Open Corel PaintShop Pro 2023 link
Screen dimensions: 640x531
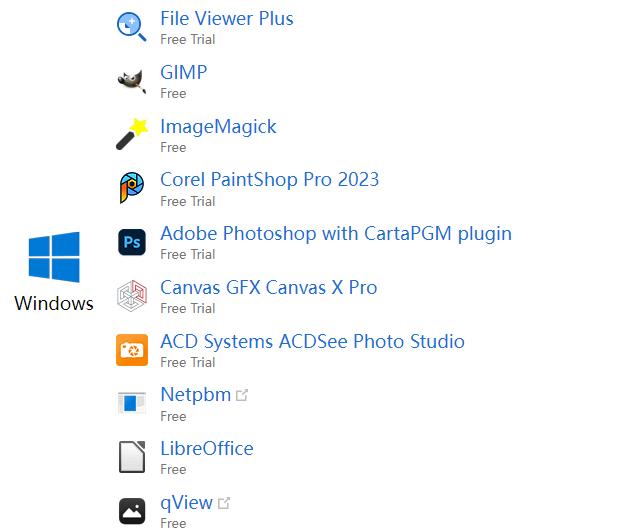click(269, 180)
